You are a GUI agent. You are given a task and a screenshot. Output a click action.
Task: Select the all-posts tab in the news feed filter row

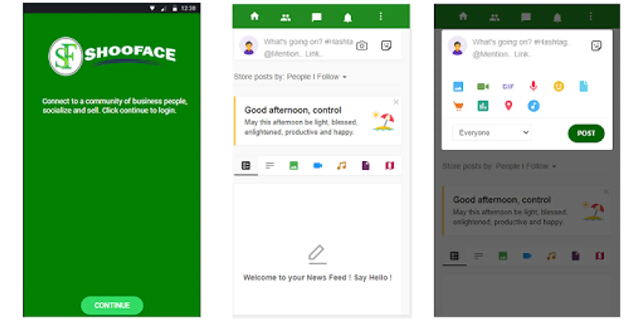tap(246, 166)
